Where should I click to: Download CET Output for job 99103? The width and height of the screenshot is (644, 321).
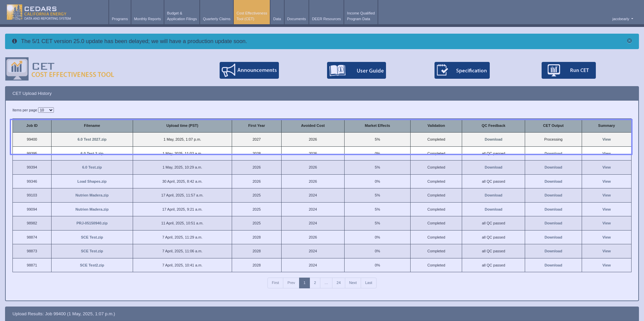(x=553, y=195)
